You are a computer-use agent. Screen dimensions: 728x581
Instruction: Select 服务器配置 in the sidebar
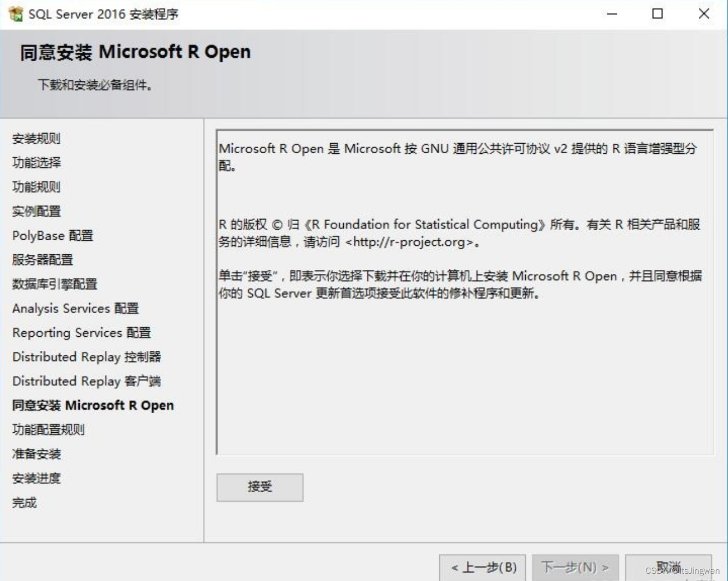43,260
